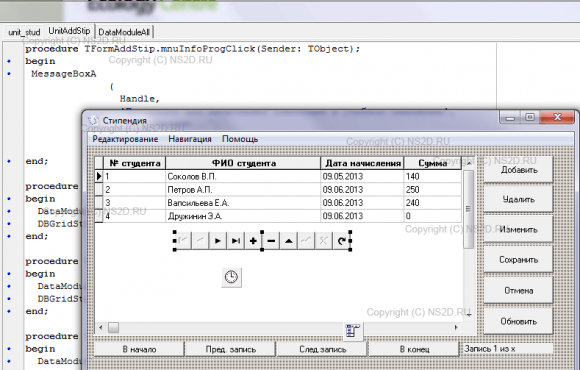
Task: Click the First record navigator button
Action: pos(182,241)
